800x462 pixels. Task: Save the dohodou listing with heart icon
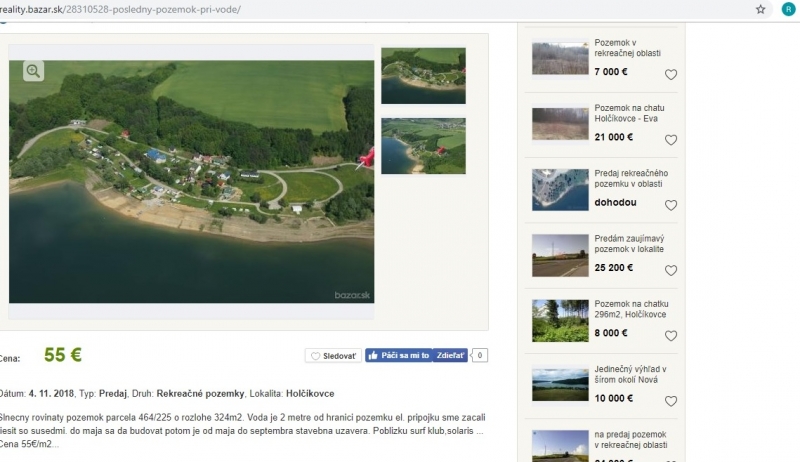(671, 205)
